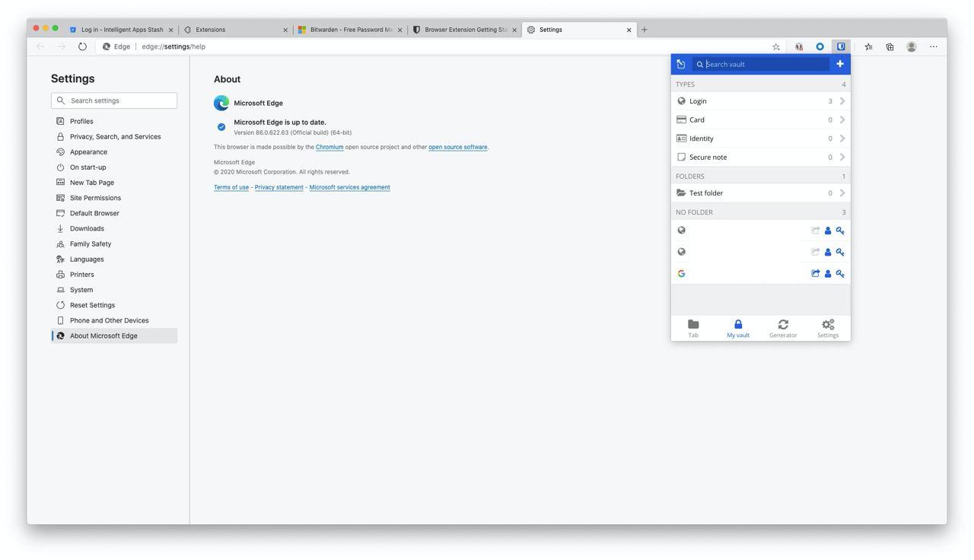Open the password Generator in bottom navigation
Image resolution: width=974 pixels, height=560 pixels.
782,327
